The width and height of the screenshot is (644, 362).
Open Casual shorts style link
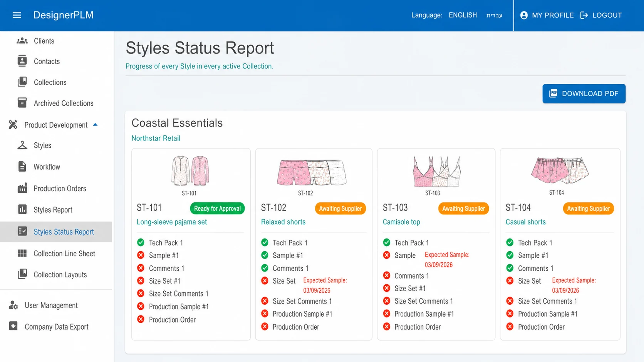click(x=525, y=222)
